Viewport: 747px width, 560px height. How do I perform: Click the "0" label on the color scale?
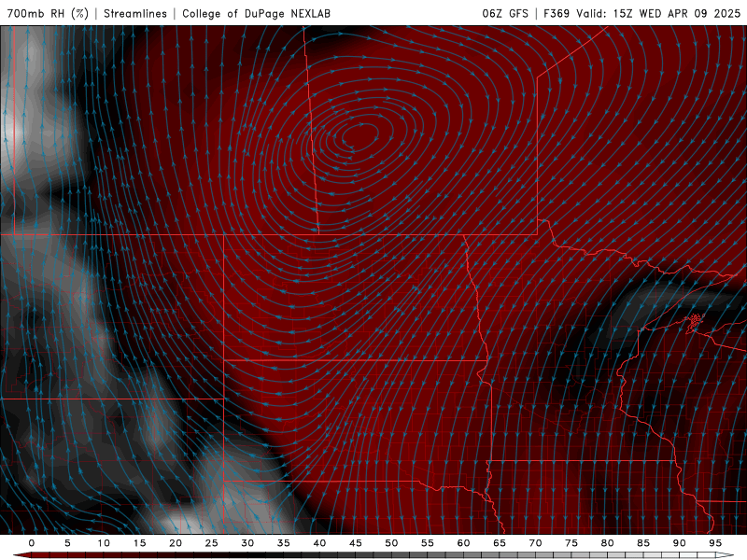point(32,543)
